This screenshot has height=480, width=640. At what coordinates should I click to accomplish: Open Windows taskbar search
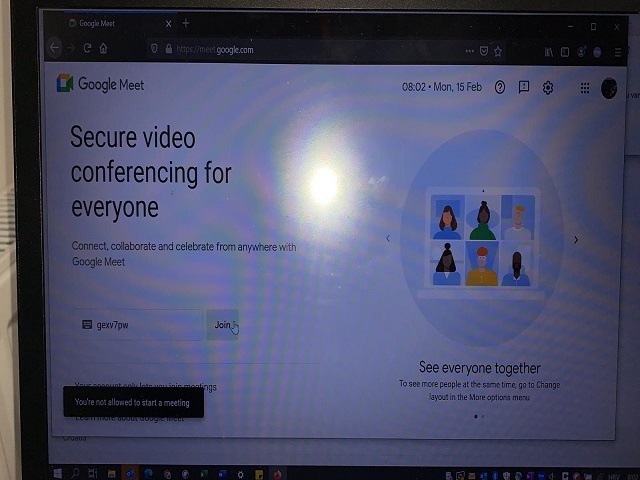click(75, 473)
